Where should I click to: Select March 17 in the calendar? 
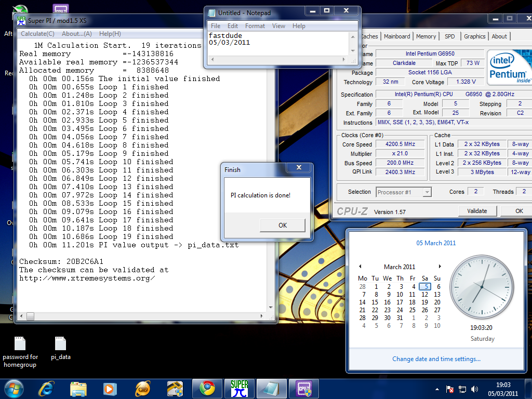400,302
